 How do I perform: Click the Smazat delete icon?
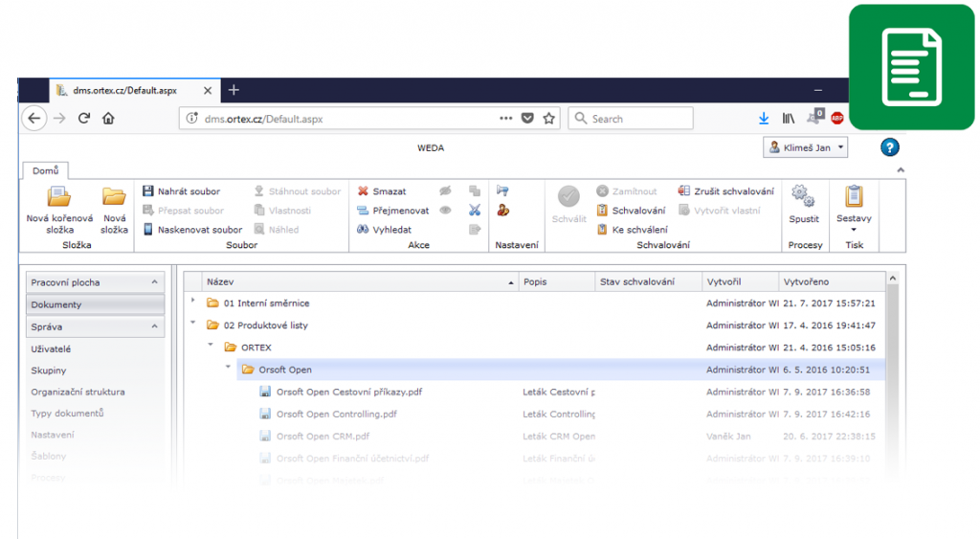(x=363, y=191)
